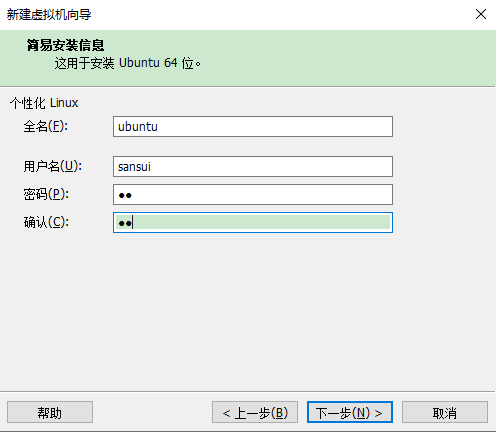
Task: Focus the 全名 field containing ubuntu
Action: (253, 127)
